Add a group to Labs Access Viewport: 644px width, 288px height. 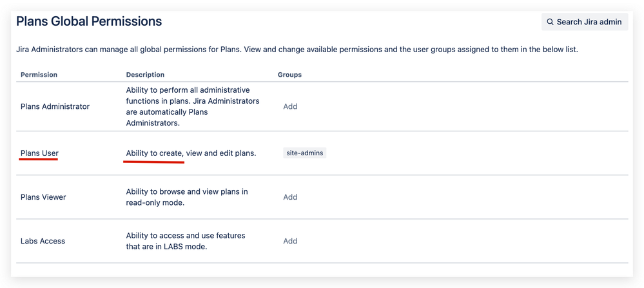[290, 241]
